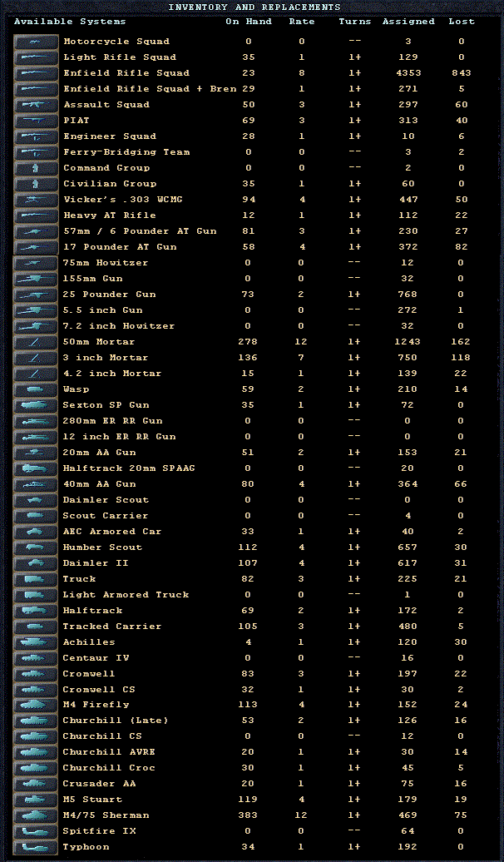Click the 5.5 inch Gun name
The image size is (504, 862).
[x=102, y=310]
